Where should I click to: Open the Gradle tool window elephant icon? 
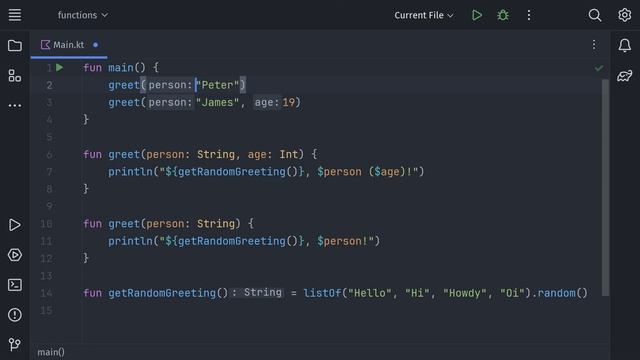click(x=624, y=76)
